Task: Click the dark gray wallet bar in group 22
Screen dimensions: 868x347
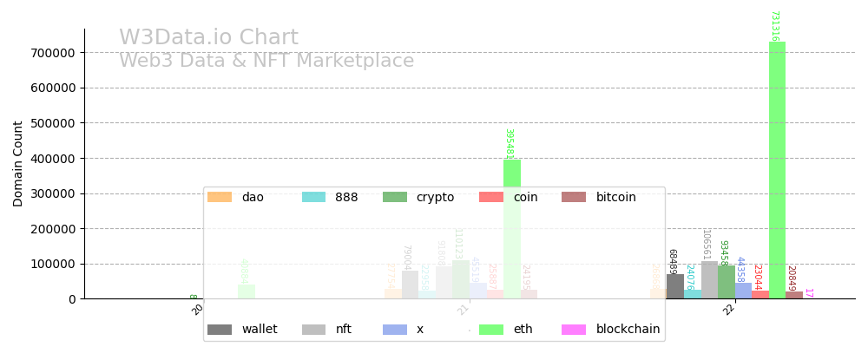Action: (675, 286)
